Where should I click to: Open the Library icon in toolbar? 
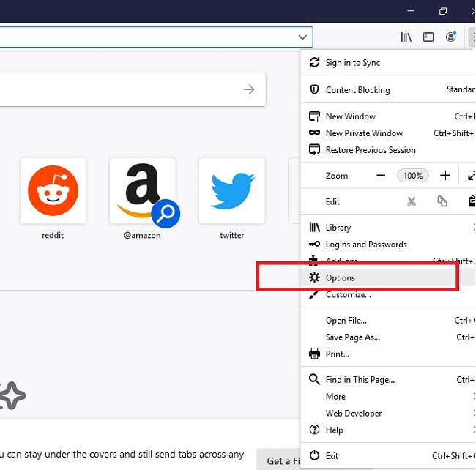(x=406, y=37)
